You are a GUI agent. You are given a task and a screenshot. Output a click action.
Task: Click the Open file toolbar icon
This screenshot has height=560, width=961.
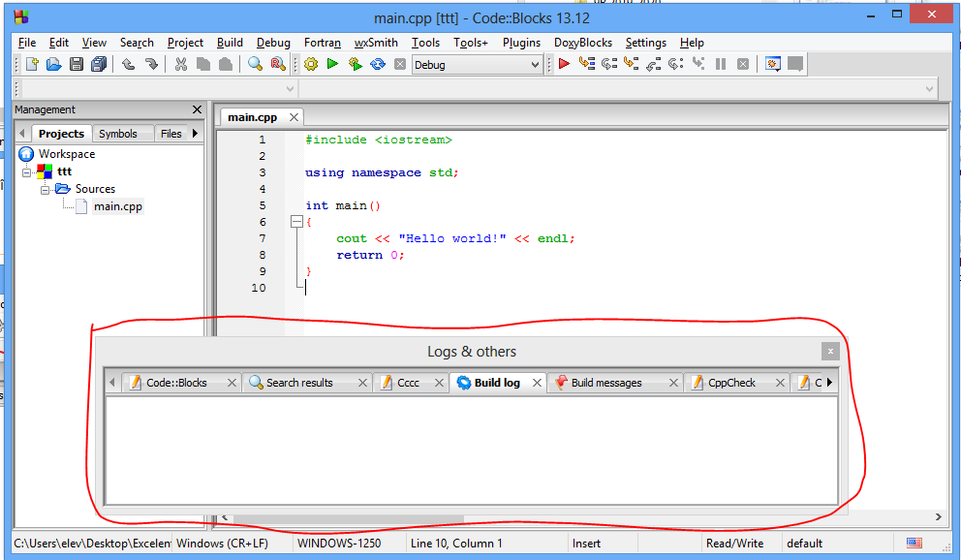click(x=54, y=64)
